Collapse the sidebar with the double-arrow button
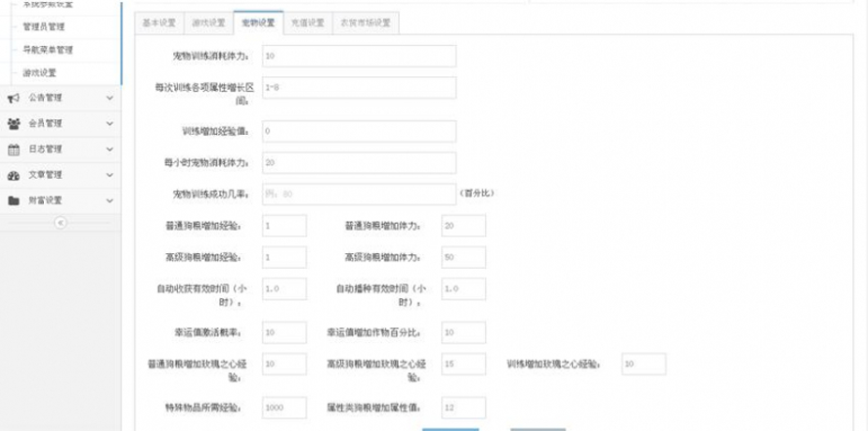This screenshot has height=431, width=868. click(x=61, y=223)
